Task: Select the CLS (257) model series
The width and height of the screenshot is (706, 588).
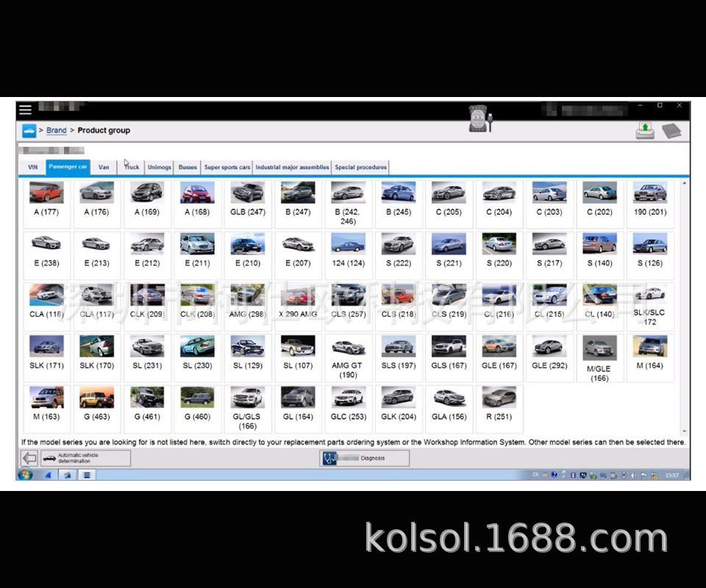Action: [x=348, y=306]
